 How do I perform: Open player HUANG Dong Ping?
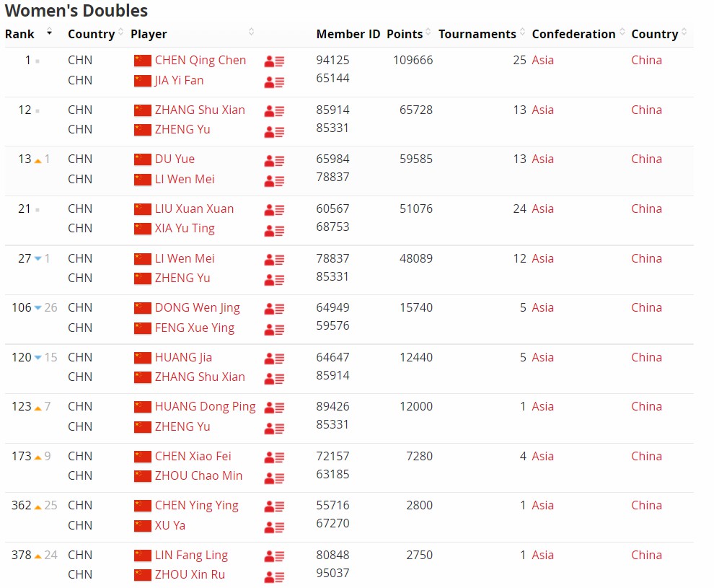pyautogui.click(x=205, y=407)
